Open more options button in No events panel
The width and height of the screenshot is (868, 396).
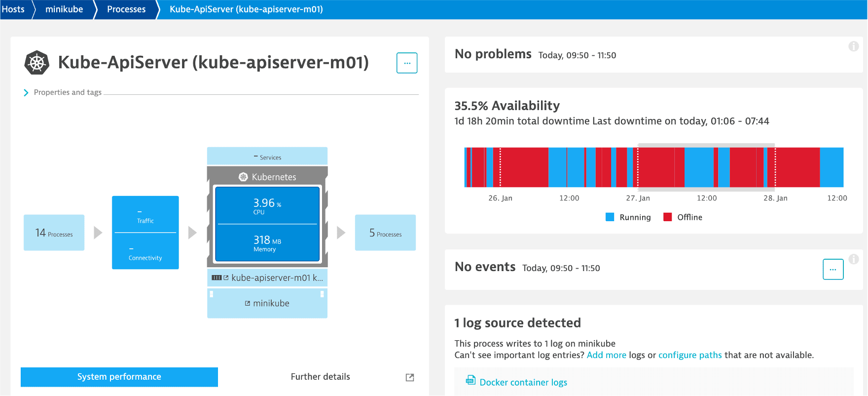(833, 270)
